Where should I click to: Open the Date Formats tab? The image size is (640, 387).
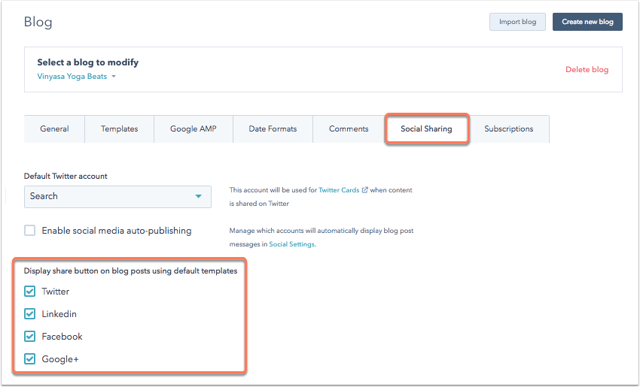(273, 129)
